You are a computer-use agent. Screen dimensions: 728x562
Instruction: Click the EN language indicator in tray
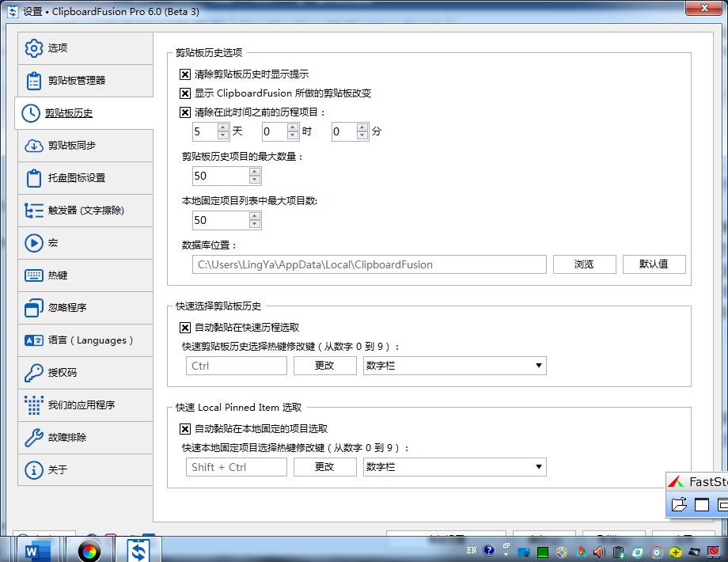coord(472,550)
